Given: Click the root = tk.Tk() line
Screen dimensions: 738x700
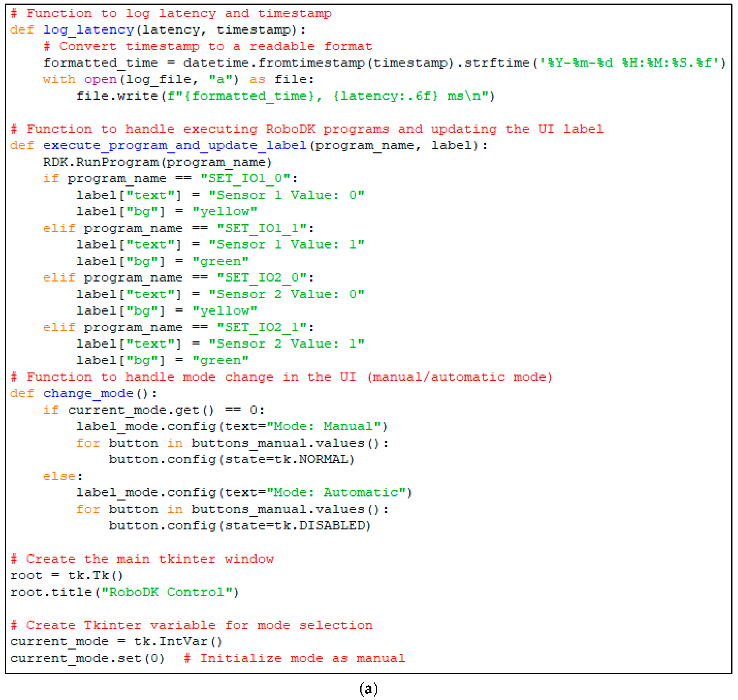Looking at the screenshot, I should (x=67, y=575).
